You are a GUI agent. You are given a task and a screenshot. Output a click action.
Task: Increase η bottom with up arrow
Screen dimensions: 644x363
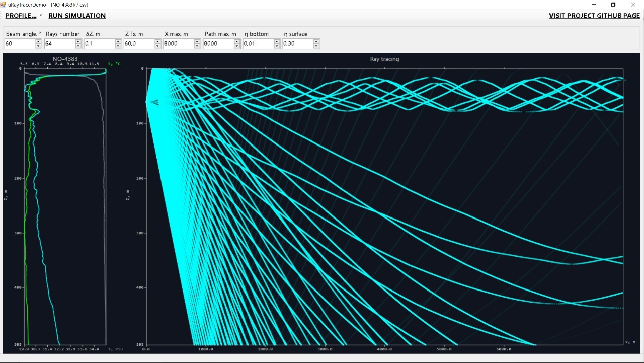(277, 42)
